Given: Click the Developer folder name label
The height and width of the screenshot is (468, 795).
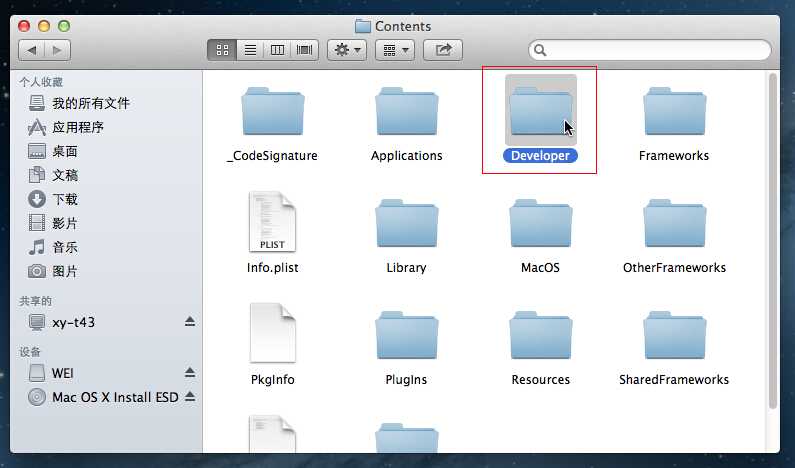Looking at the screenshot, I should click(540, 156).
